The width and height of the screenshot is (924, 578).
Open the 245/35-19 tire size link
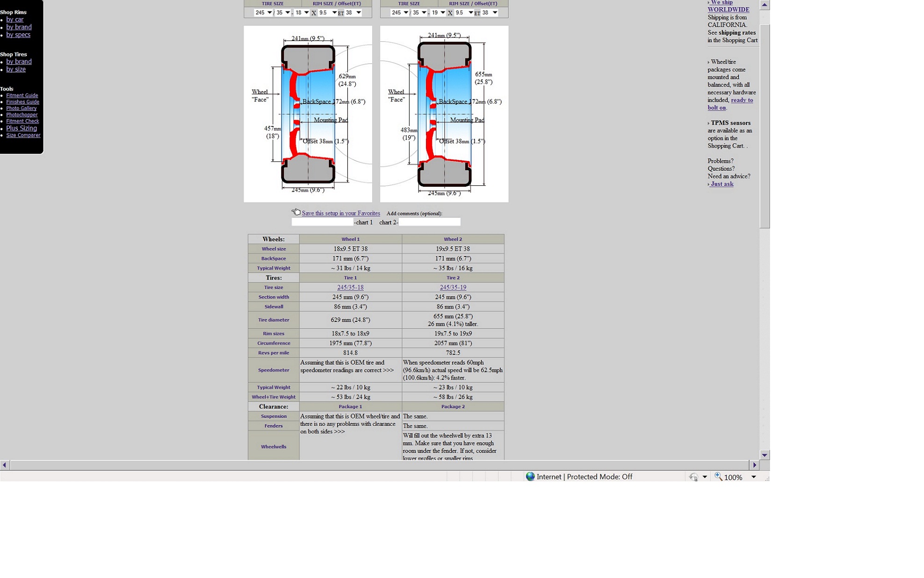pos(452,287)
